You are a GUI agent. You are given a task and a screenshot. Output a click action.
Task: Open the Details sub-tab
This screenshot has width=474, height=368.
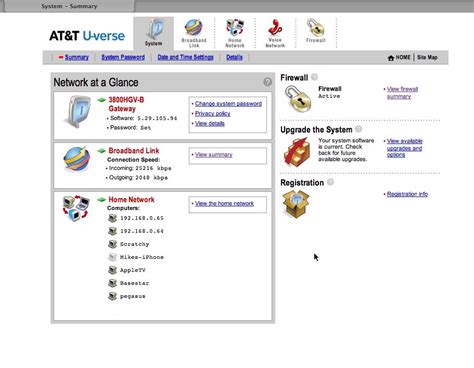tap(234, 57)
